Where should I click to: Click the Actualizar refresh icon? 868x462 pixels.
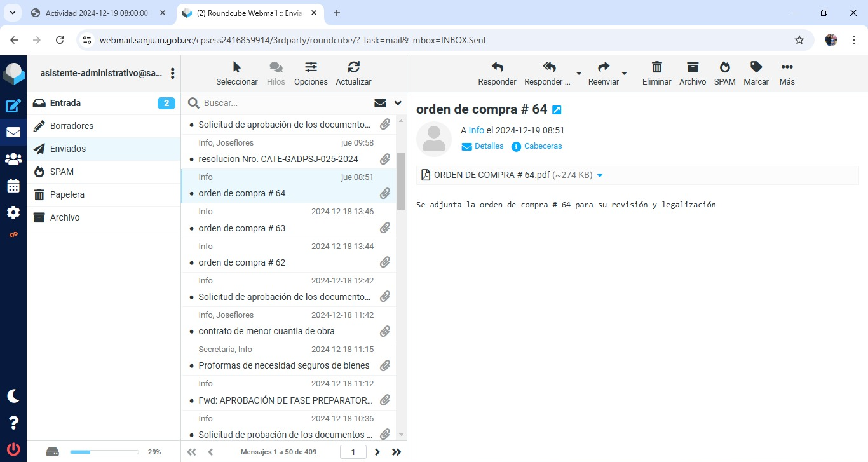(x=353, y=73)
